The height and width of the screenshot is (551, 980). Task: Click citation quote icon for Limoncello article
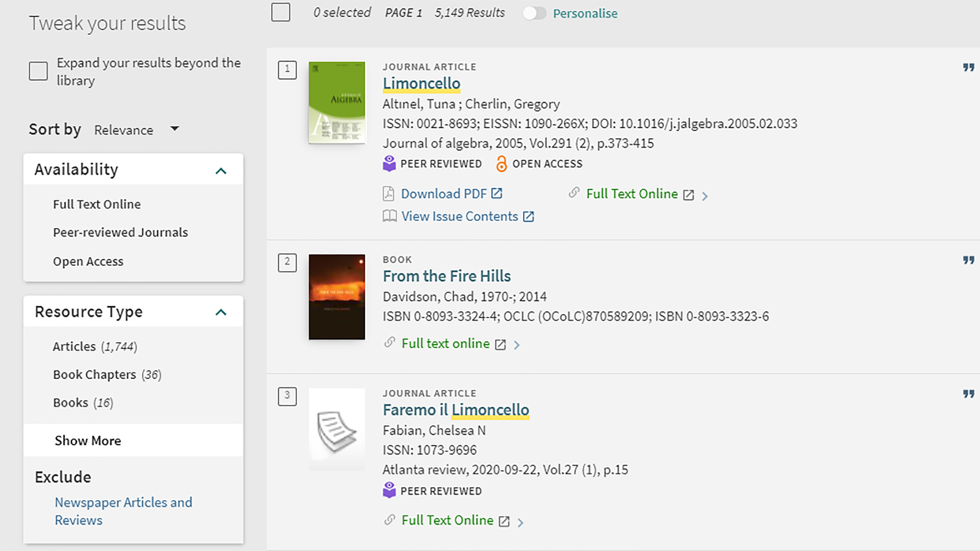coord(968,67)
